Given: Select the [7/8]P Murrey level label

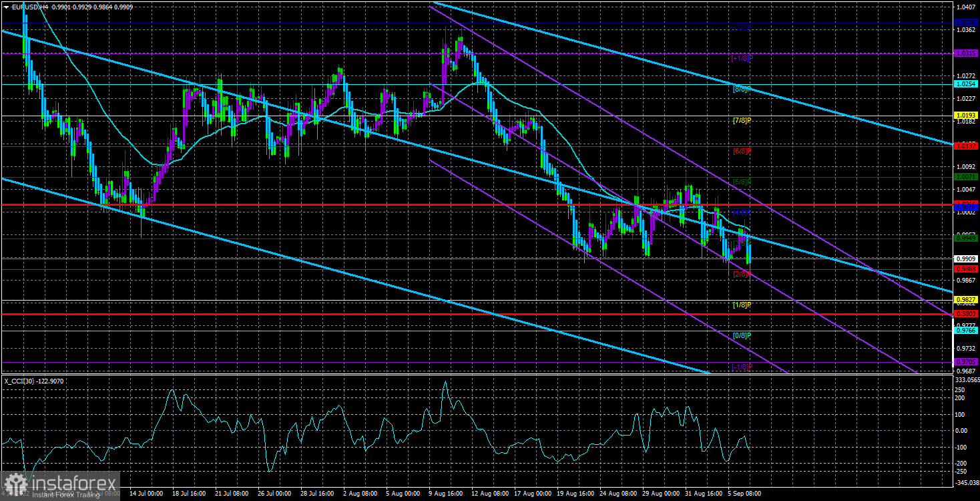Looking at the screenshot, I should [x=742, y=120].
